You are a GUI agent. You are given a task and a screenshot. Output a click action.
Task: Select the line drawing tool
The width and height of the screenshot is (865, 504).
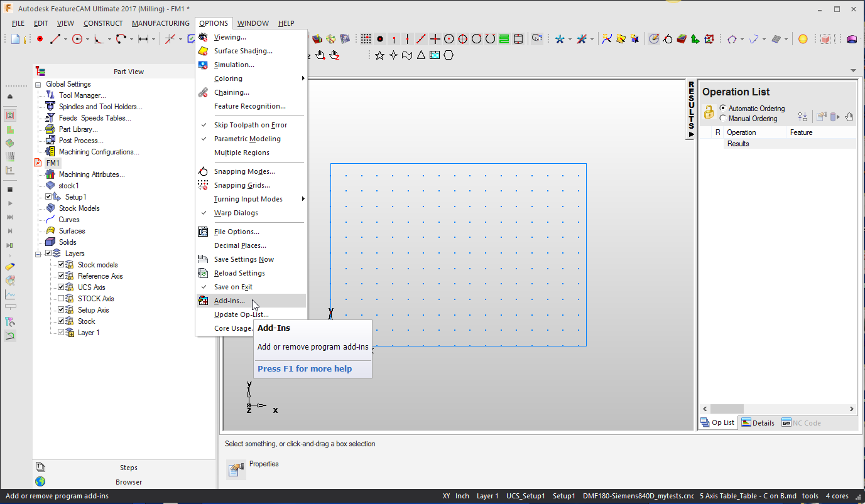click(x=56, y=38)
